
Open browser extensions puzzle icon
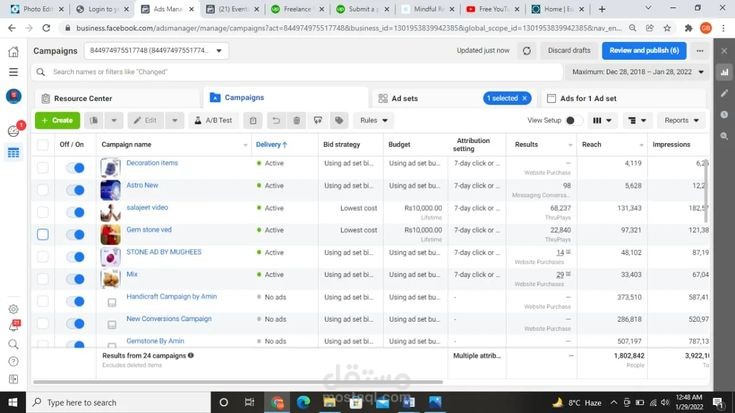tap(688, 28)
